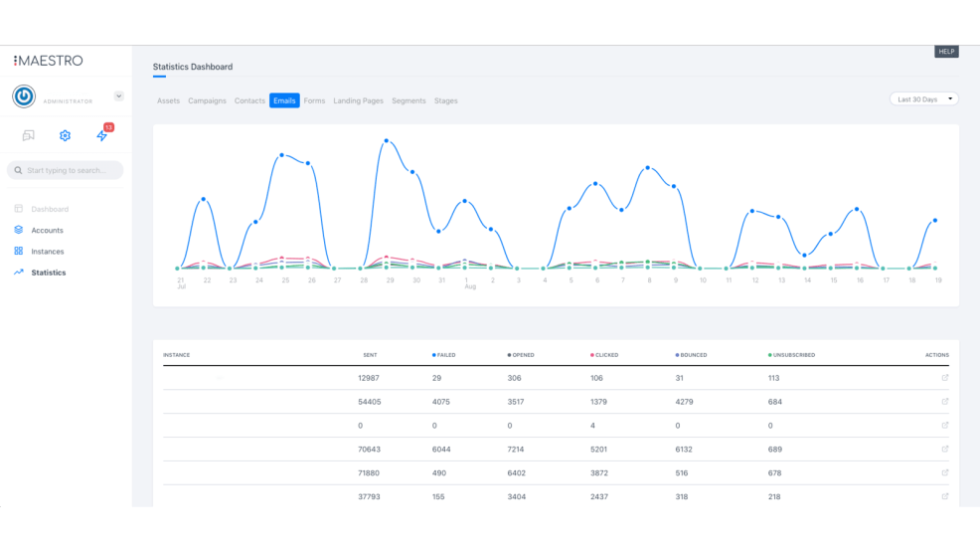Open external link for row with 71880 sent
Screen dimensions: 980x552
coord(944,473)
